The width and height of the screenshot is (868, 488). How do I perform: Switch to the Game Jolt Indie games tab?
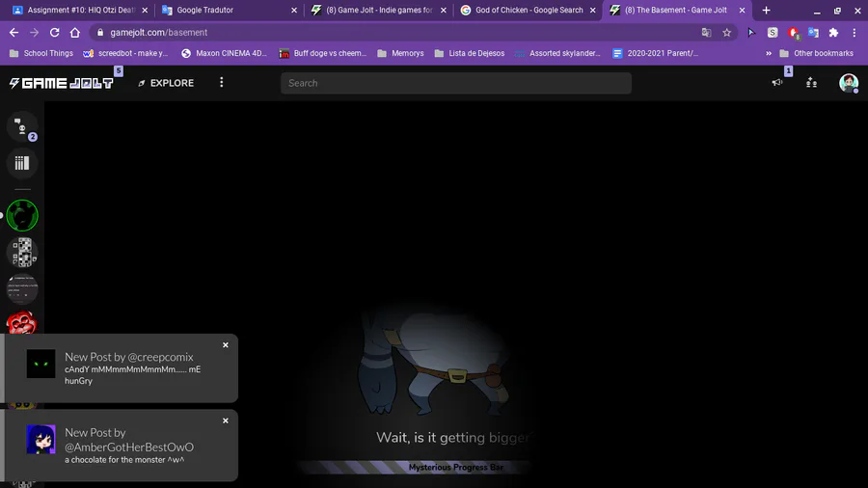(x=378, y=10)
